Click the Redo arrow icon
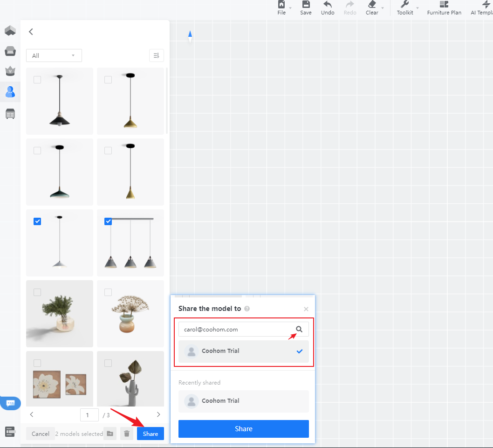This screenshot has height=448, width=493. [x=350, y=4]
